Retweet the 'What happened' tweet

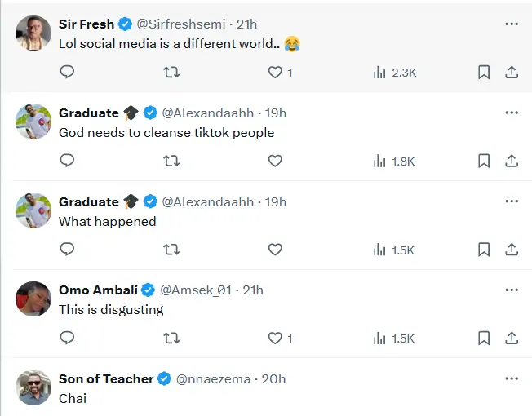click(171, 250)
